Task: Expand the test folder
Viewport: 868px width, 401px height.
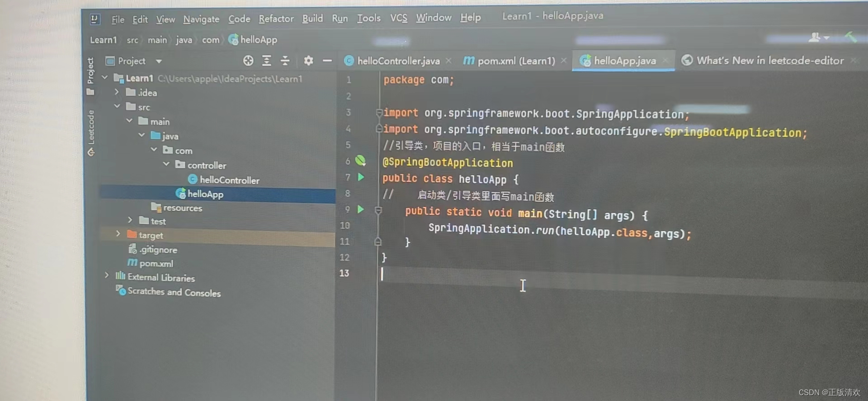Action: pyautogui.click(x=130, y=220)
